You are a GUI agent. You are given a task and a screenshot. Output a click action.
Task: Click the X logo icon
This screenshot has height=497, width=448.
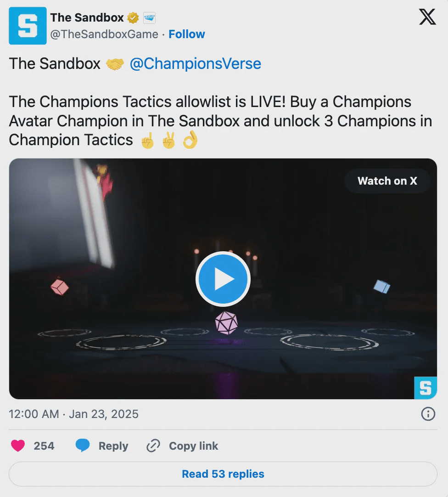tap(427, 17)
